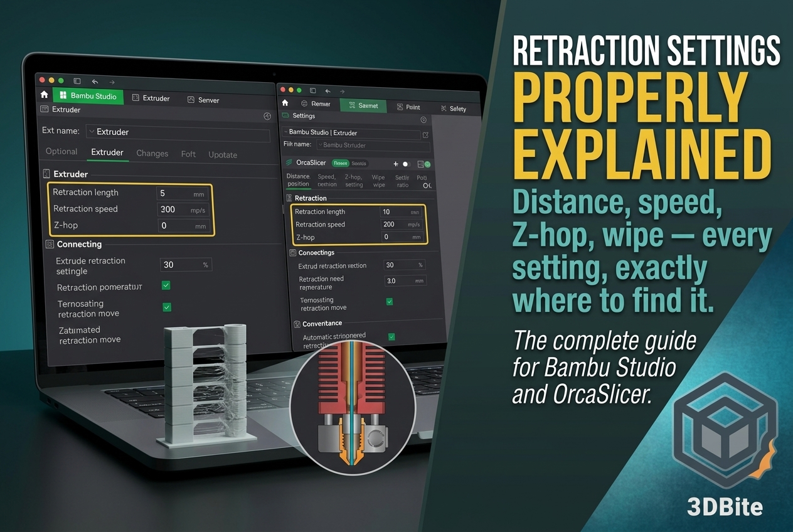793x532 pixels.
Task: Click the back arrow in the right window title bar
Action: pyautogui.click(x=326, y=91)
